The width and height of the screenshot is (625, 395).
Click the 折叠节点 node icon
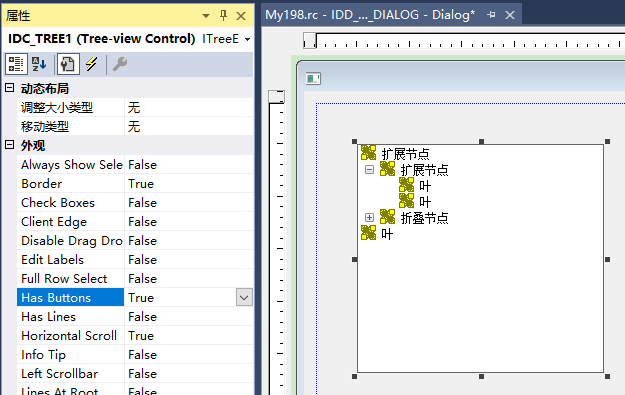[x=387, y=217]
